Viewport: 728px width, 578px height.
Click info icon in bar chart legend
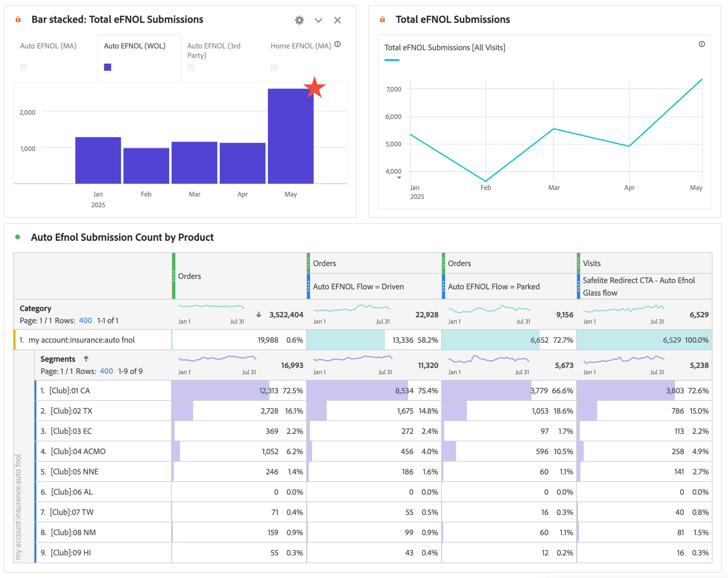[337, 44]
